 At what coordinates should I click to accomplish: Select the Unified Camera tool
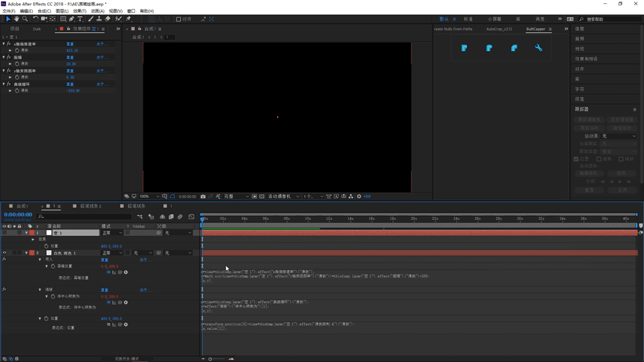[x=44, y=19]
